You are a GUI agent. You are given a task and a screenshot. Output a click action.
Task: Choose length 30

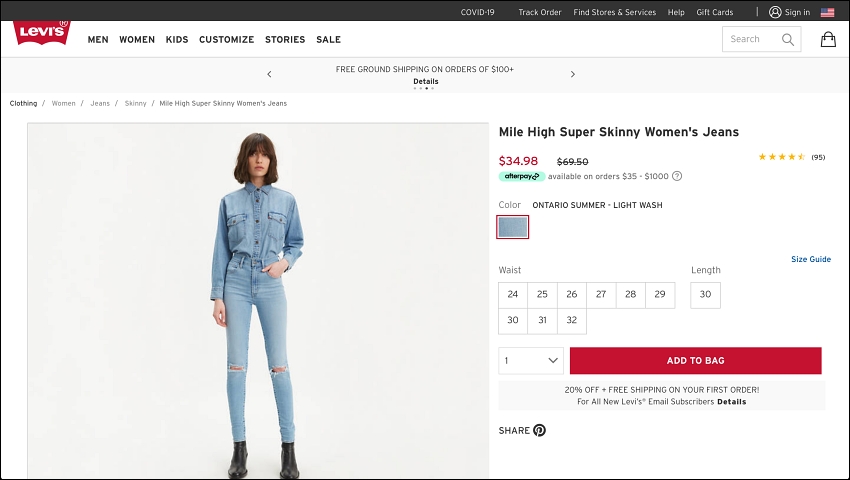click(705, 295)
